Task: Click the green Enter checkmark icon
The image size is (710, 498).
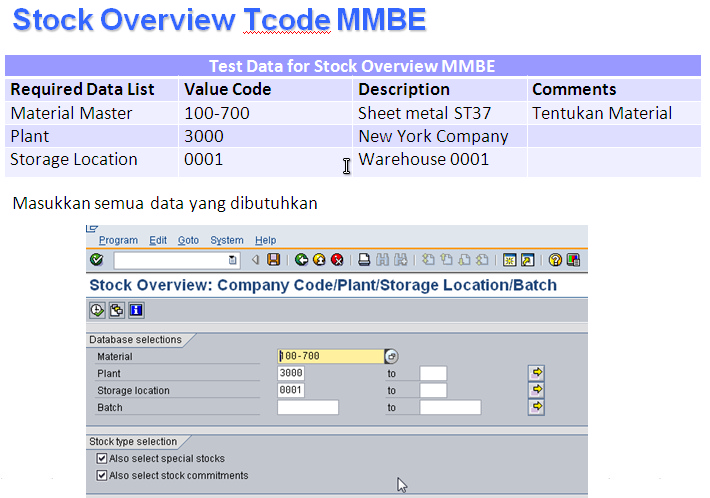Action: (96, 260)
